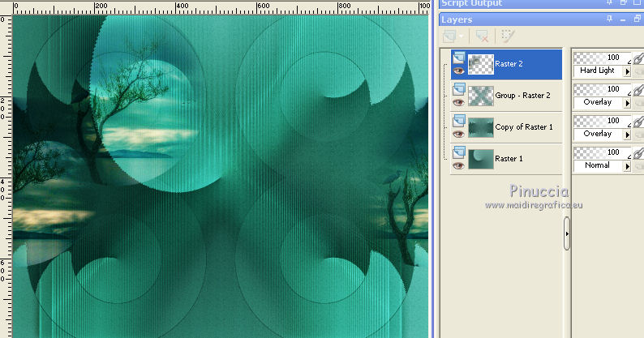644x338 pixels.
Task: Select the Raster 2 layer thumbnail
Action: click(481, 65)
